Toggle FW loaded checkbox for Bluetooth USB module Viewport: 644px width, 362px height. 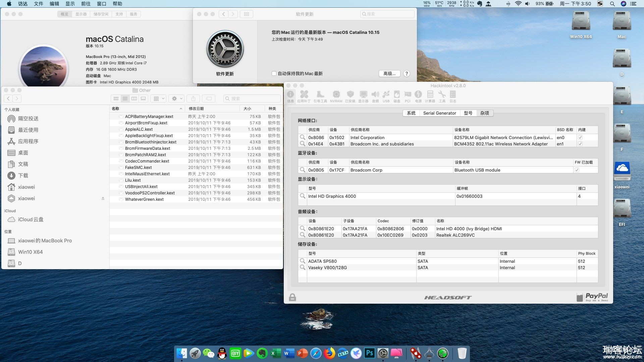[x=577, y=170]
